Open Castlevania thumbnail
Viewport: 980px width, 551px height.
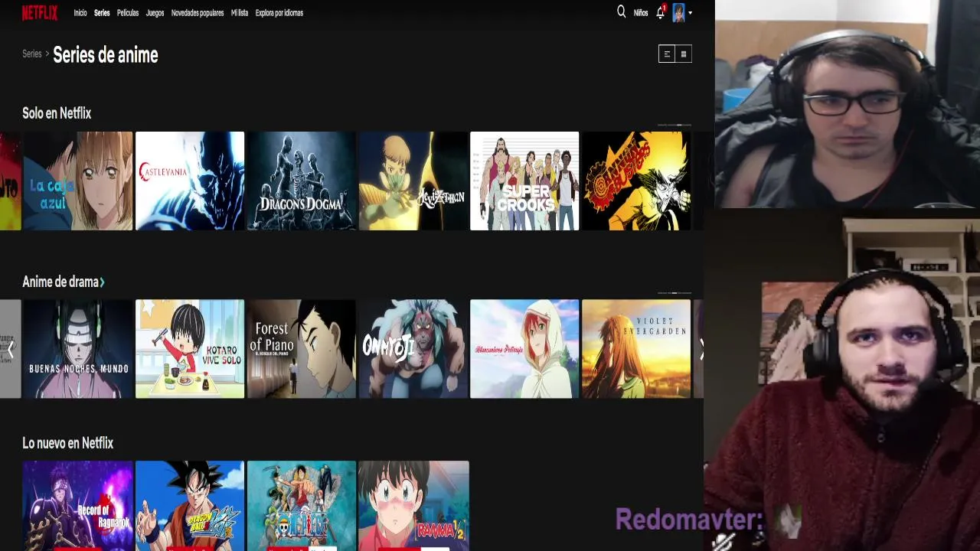pyautogui.click(x=190, y=181)
